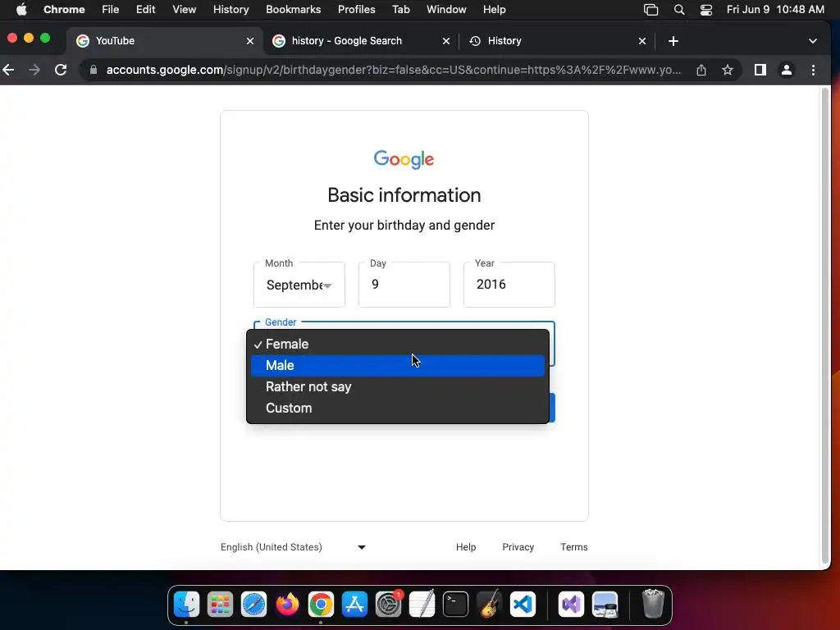This screenshot has width=840, height=630.
Task: Open the Privacy link
Action: [x=518, y=547]
